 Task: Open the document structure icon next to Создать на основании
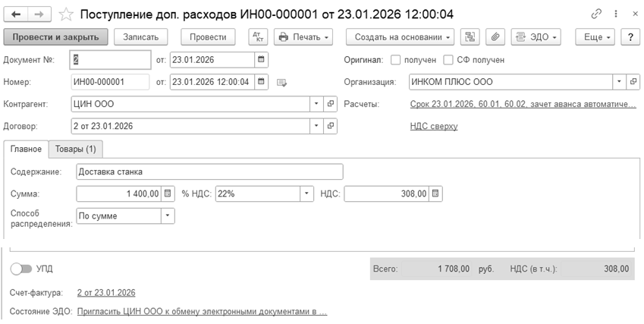click(x=471, y=36)
